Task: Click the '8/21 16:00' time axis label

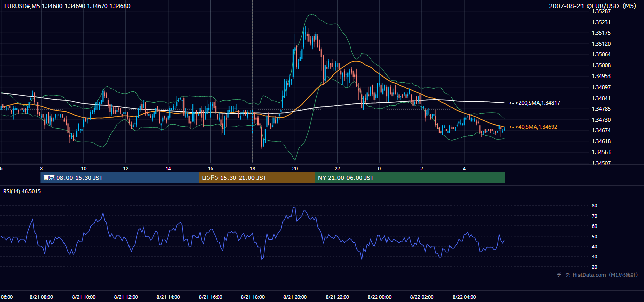Action: [211, 297]
